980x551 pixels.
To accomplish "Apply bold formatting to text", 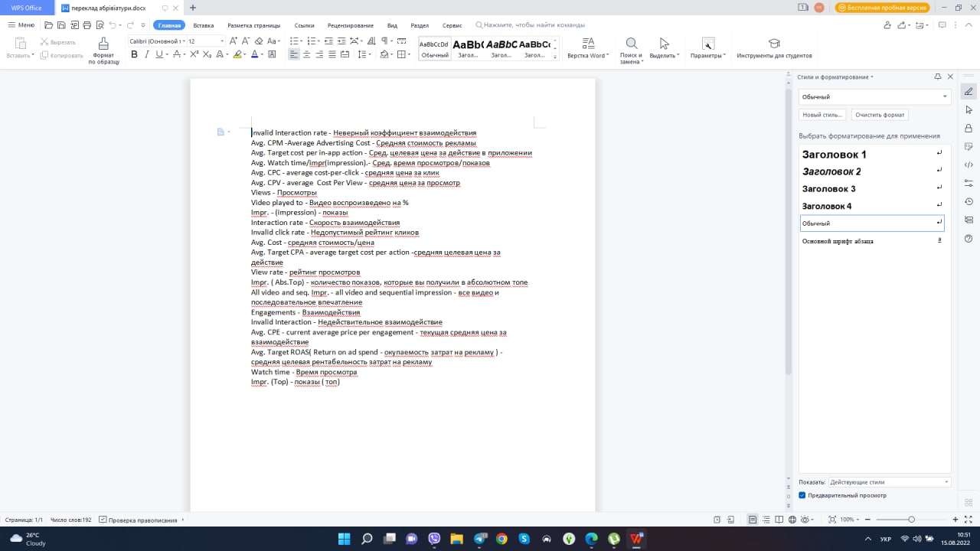I will point(135,54).
